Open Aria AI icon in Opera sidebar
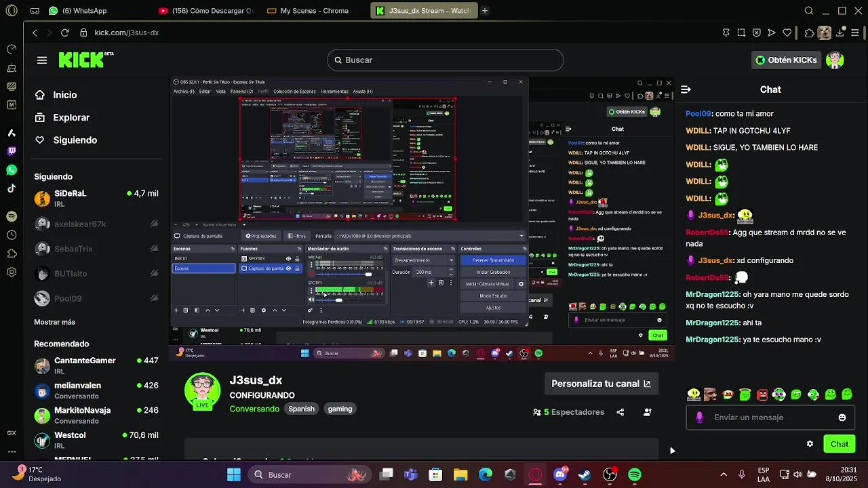Screen dimensions: 868x488 click(12, 133)
